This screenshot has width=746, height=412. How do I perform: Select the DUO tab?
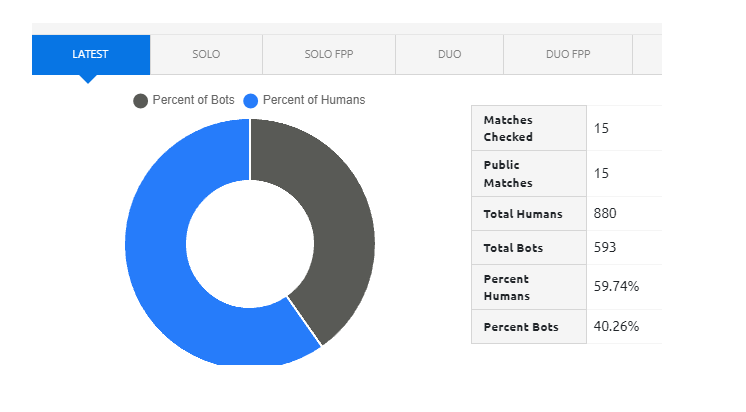tap(449, 54)
